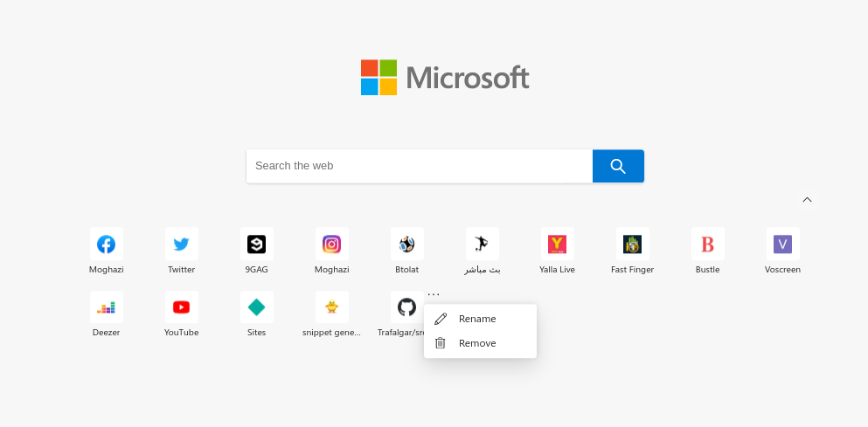Open the Fast Finger quick link tile
Viewport: 868px width, 427px height.
pyautogui.click(x=632, y=244)
